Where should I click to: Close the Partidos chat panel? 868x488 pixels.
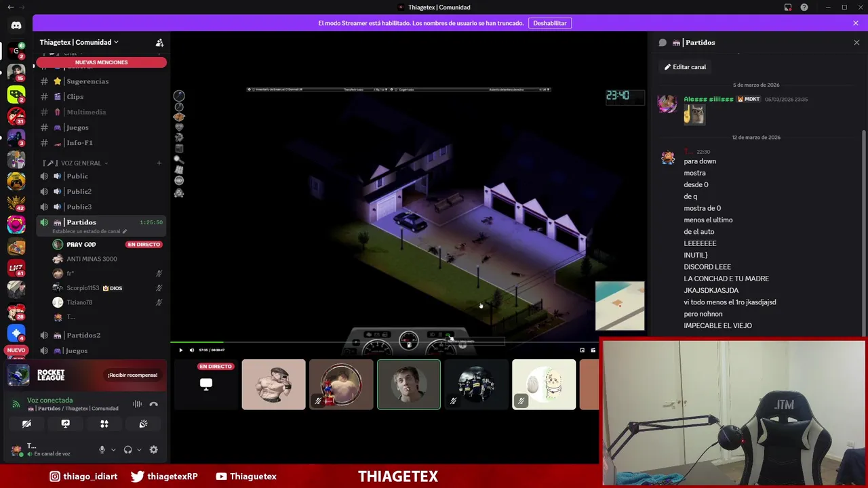click(856, 42)
